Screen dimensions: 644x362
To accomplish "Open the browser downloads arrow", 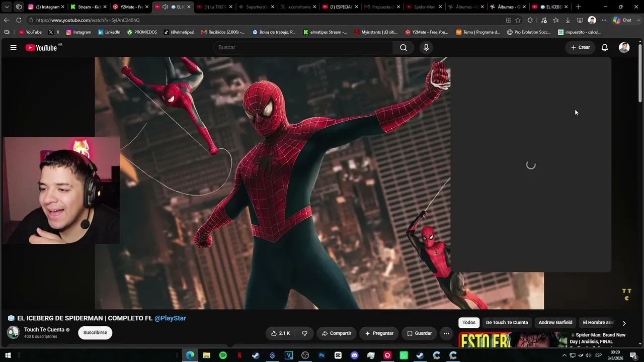I will [x=568, y=20].
